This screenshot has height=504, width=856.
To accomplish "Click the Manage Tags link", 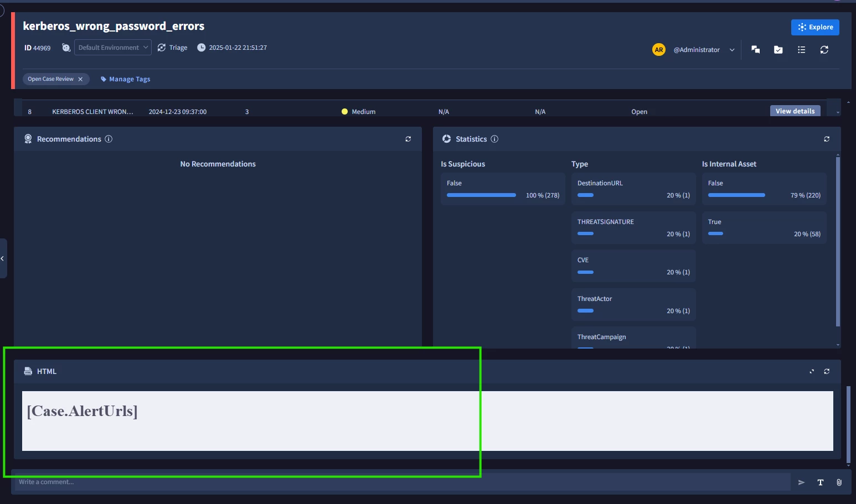I will 126,79.
